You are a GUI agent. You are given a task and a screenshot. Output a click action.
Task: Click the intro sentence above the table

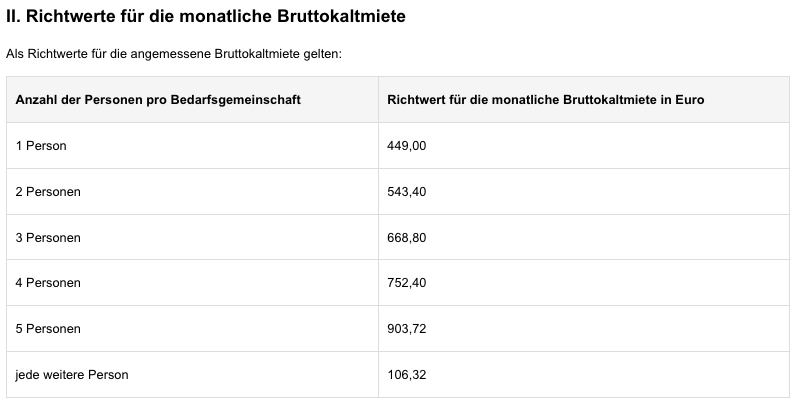(x=174, y=53)
